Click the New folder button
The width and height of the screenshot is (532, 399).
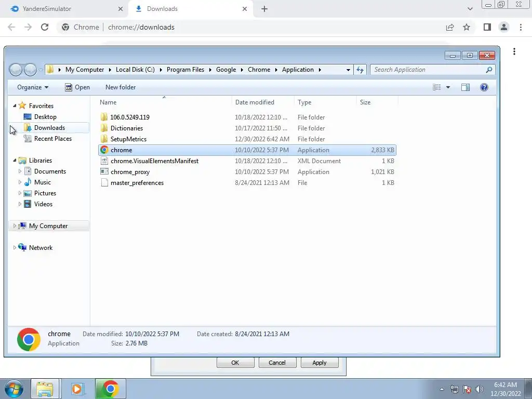121,87
